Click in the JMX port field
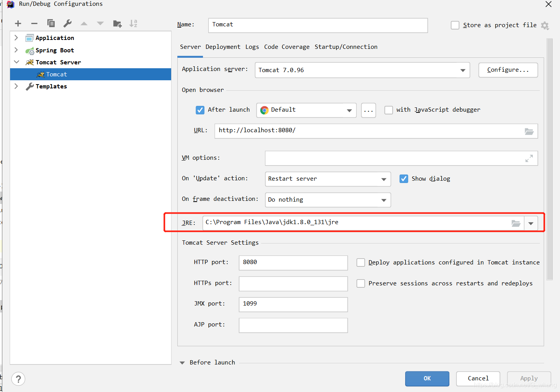The width and height of the screenshot is (560, 392). [x=293, y=305]
